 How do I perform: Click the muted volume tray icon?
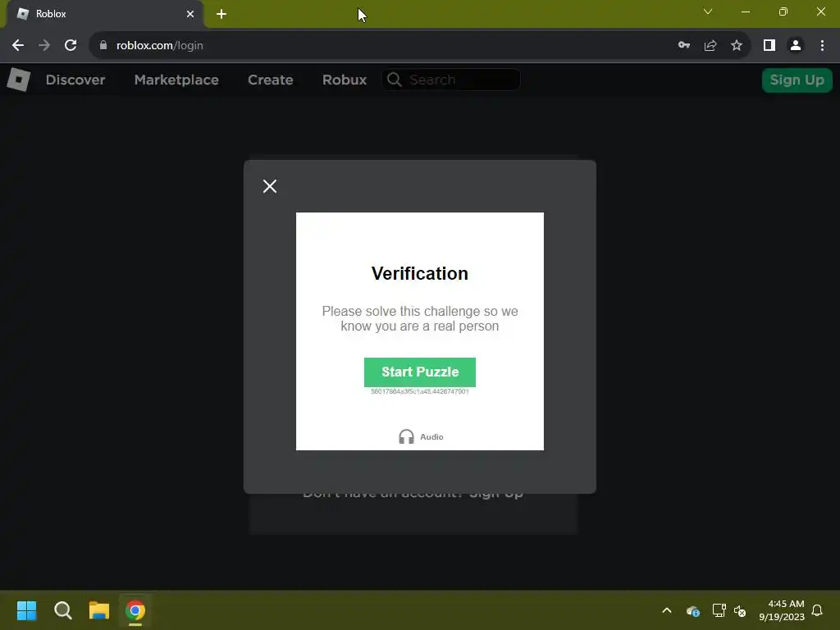pos(740,610)
